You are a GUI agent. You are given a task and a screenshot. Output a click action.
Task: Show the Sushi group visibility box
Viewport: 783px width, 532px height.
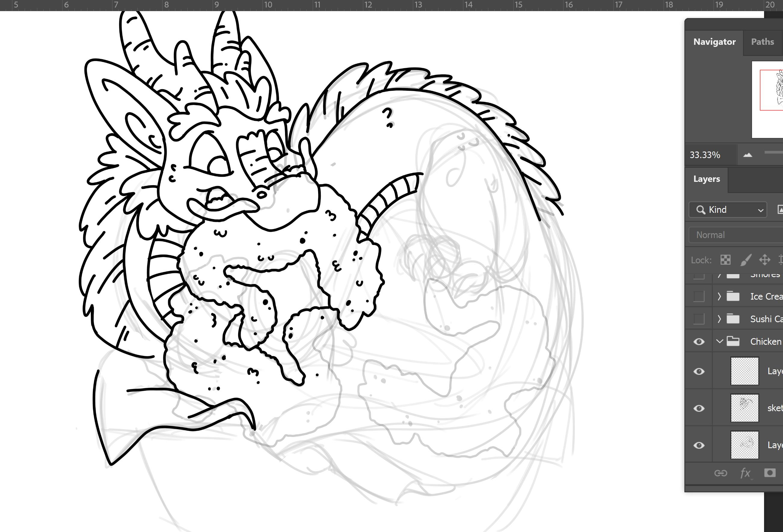(x=699, y=319)
